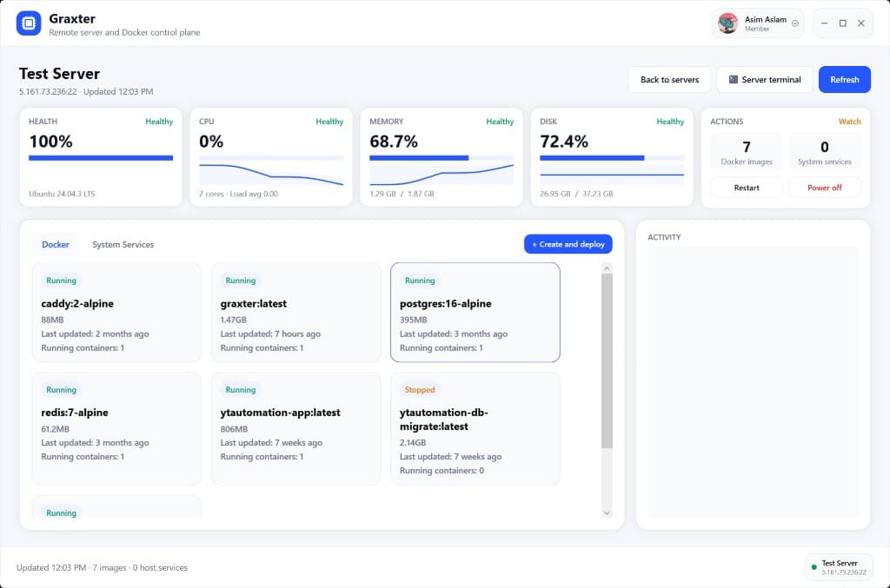Click the 72.4% disk value
The width and height of the screenshot is (890, 588).
coord(563,142)
